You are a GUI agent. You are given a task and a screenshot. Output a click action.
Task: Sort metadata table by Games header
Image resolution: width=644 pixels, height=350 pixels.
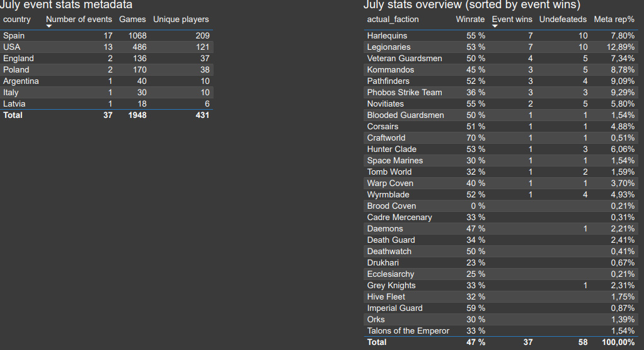[x=132, y=20]
